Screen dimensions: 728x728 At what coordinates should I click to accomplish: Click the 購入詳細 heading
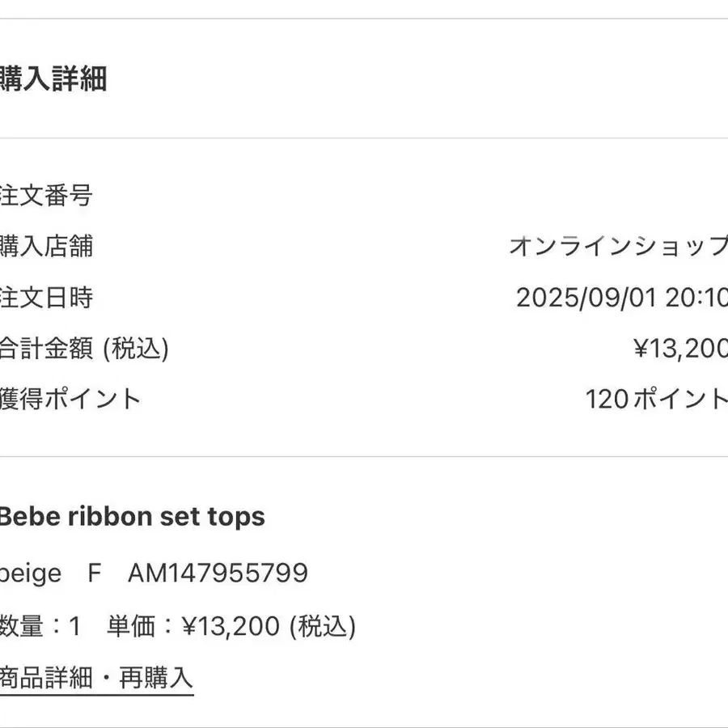(x=53, y=80)
